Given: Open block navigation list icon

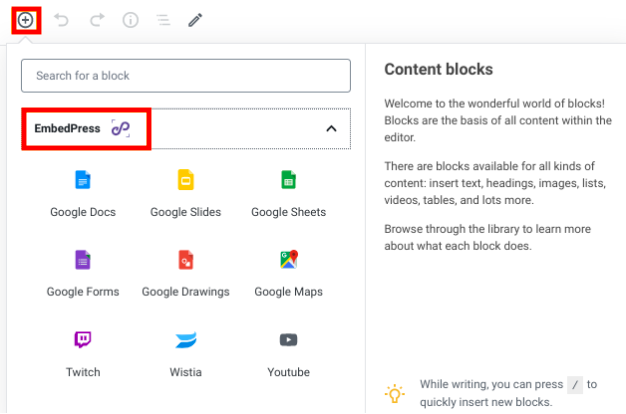Looking at the screenshot, I should pyautogui.click(x=163, y=20).
